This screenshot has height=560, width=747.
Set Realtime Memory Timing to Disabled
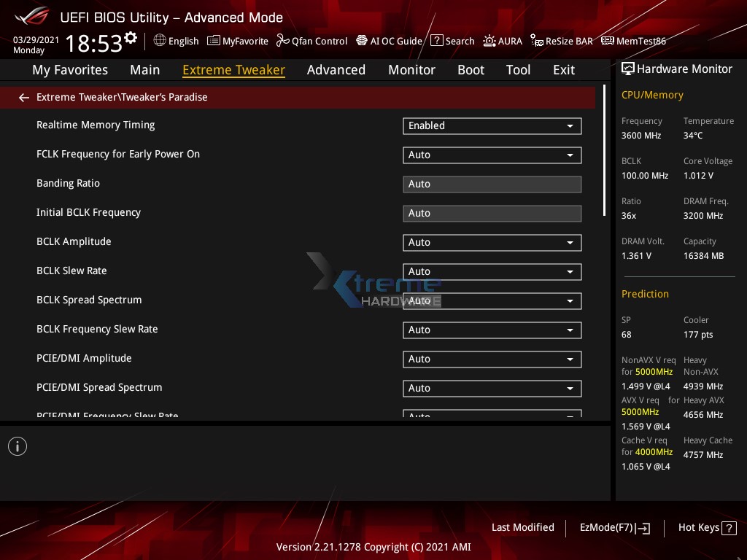pyautogui.click(x=492, y=125)
